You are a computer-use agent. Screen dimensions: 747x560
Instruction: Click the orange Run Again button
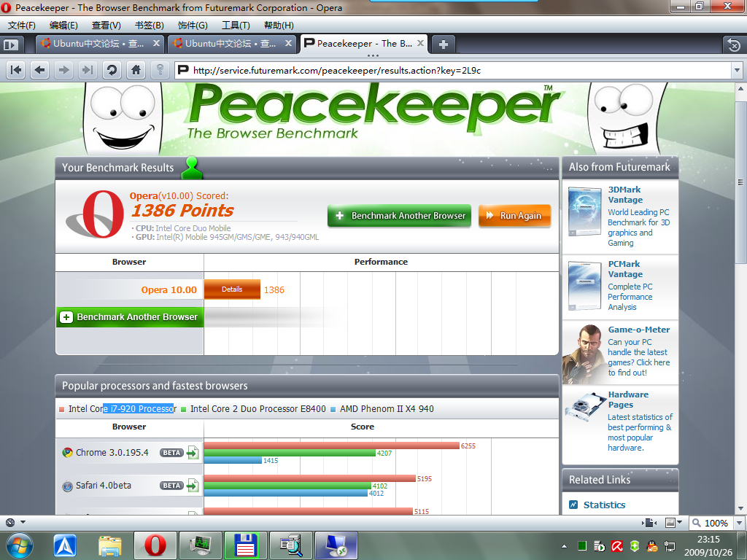[514, 216]
